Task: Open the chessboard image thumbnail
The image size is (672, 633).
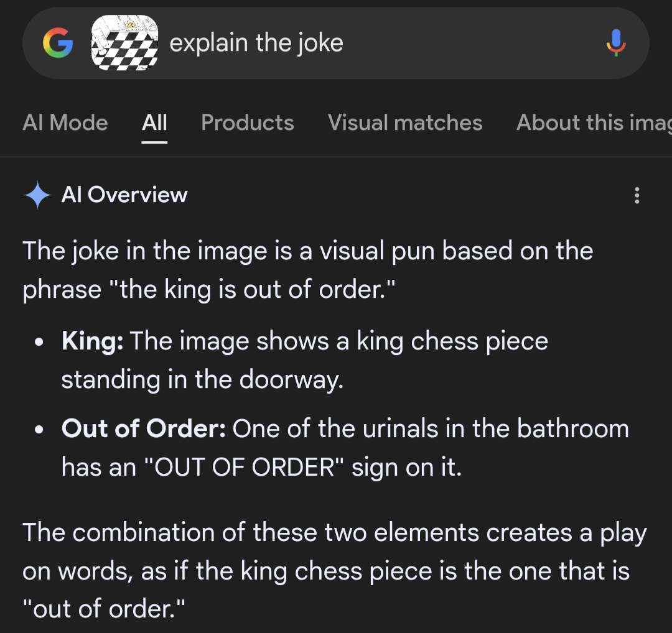Action: click(x=124, y=42)
